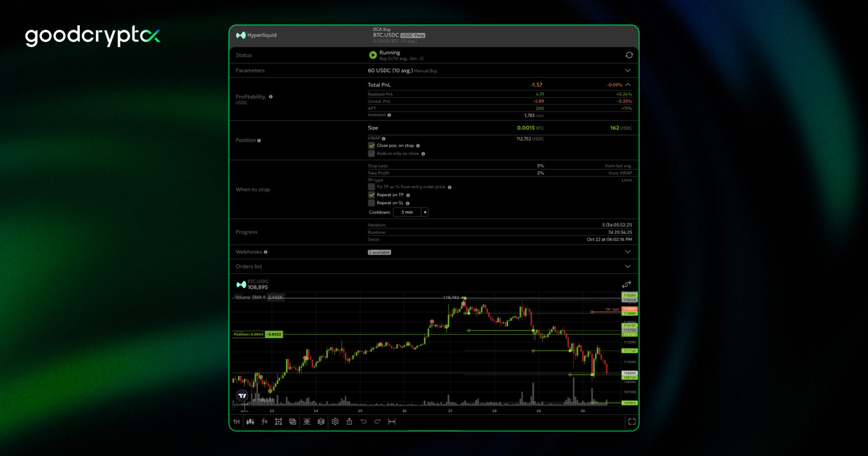Change the 1H chart timeframe
This screenshot has width=868, height=456.
coord(236,422)
